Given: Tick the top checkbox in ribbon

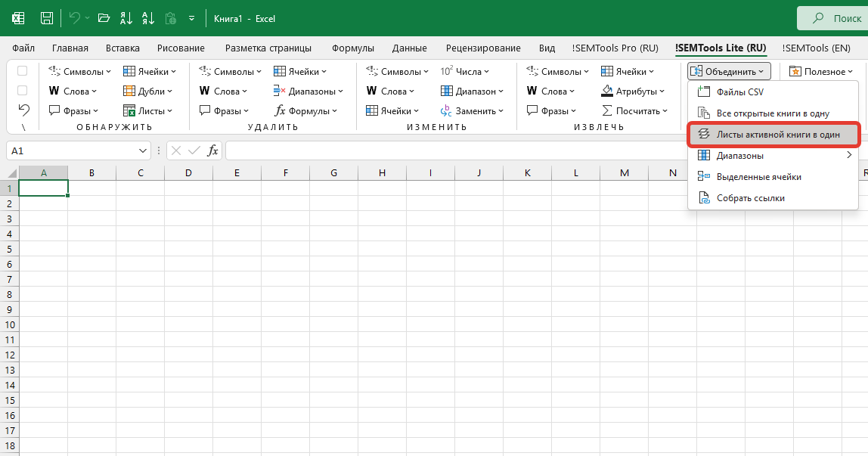Looking at the screenshot, I should 22,71.
